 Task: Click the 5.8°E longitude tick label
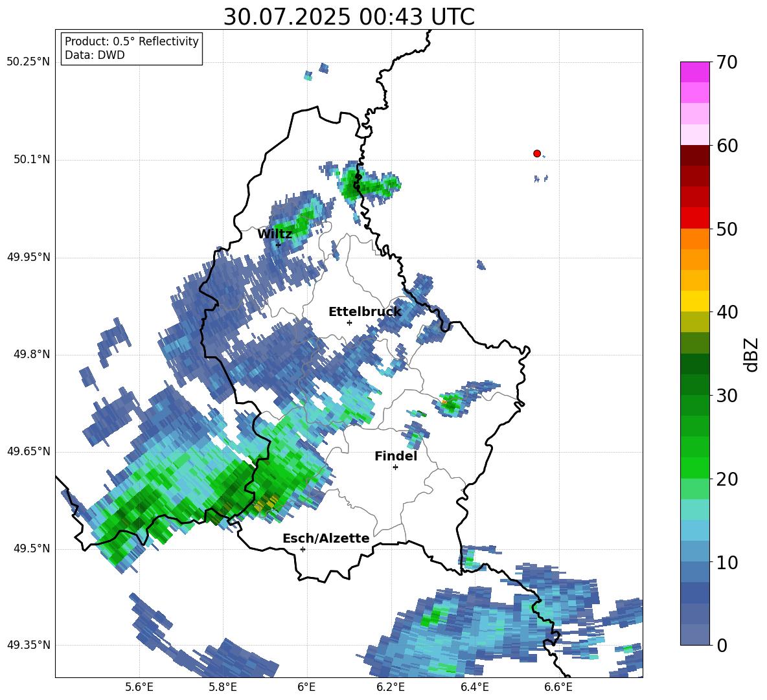(x=223, y=687)
